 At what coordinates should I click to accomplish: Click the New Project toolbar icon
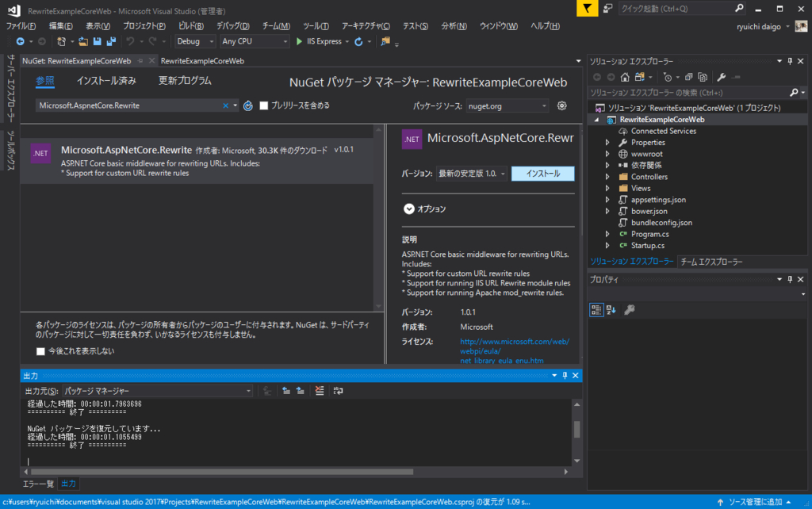pyautogui.click(x=61, y=41)
